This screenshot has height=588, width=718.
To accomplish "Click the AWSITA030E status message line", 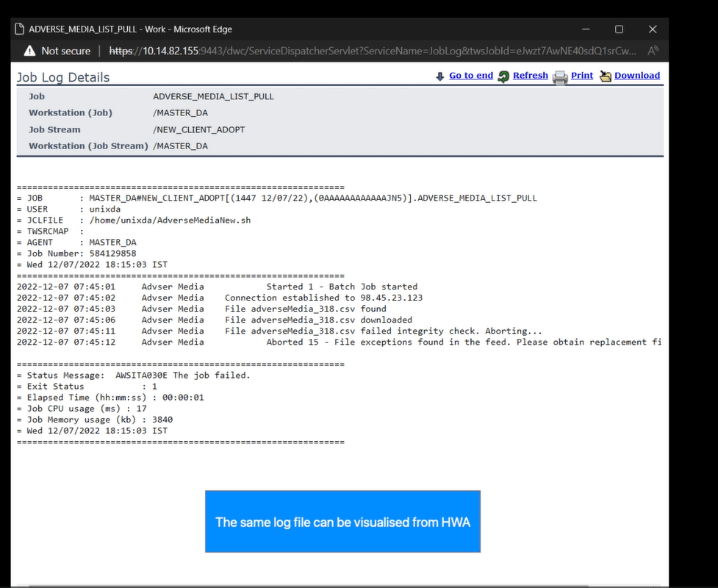I will point(182,375).
